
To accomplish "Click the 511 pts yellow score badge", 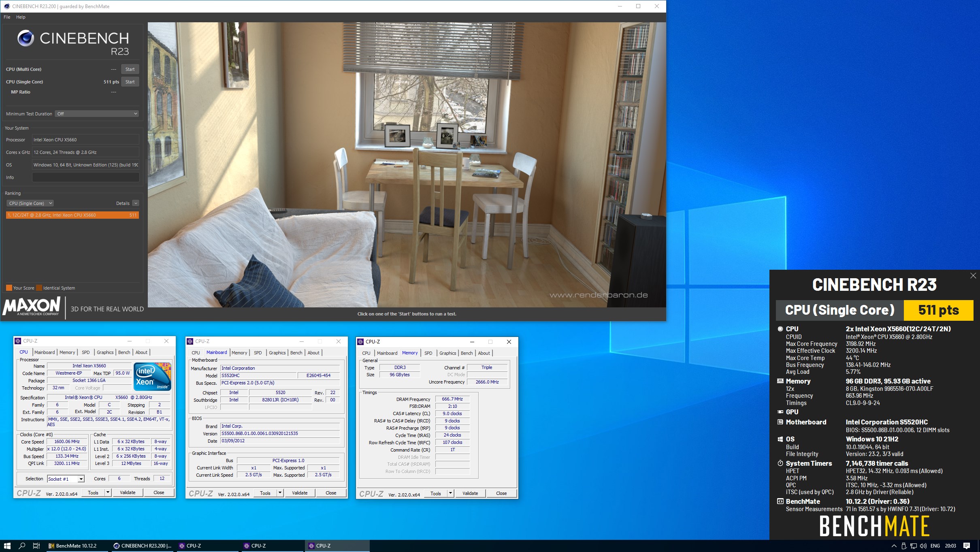I will click(x=938, y=310).
